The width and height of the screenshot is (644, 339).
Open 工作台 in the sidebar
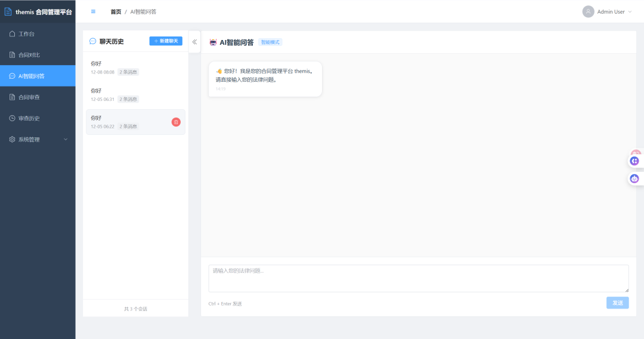pyautogui.click(x=38, y=33)
